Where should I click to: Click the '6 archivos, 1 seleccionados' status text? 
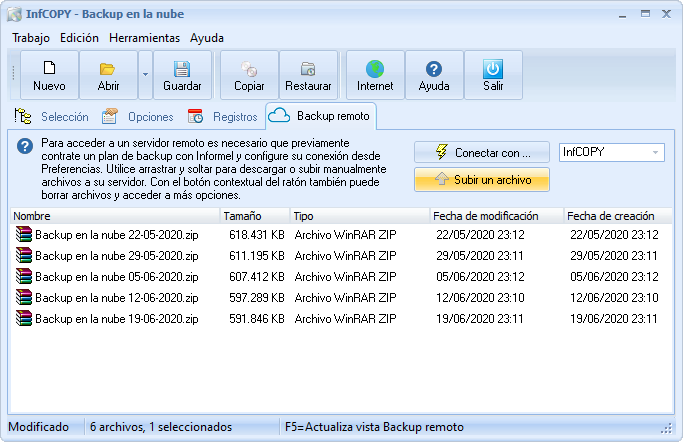point(161,427)
